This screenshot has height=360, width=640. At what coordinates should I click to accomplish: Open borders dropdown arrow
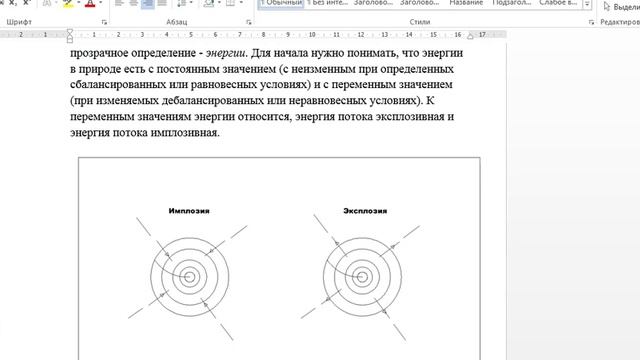pos(241,3)
